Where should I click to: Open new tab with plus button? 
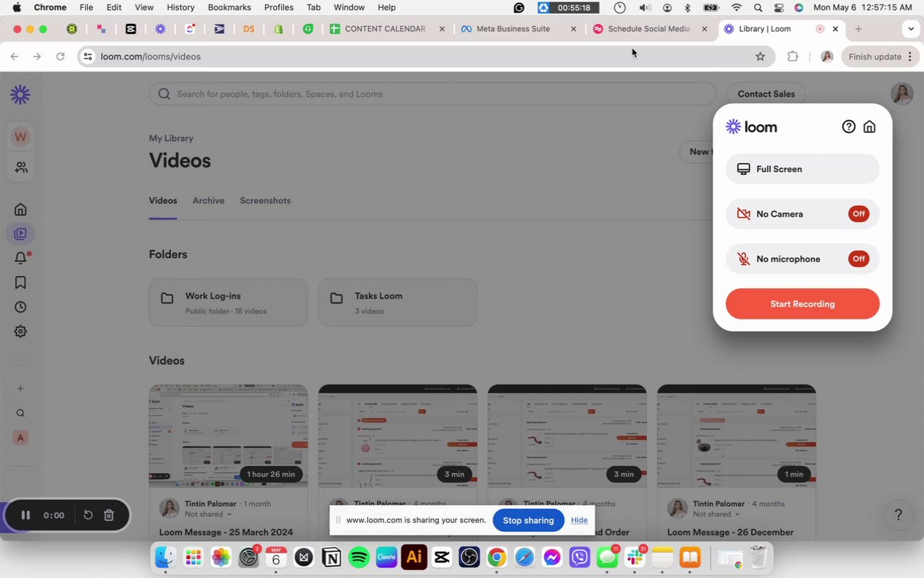858,29
